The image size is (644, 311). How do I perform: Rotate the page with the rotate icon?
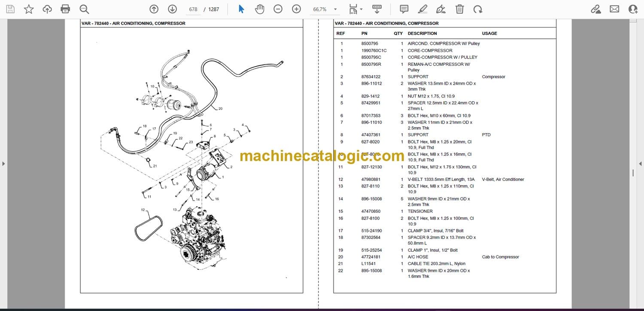click(x=477, y=9)
